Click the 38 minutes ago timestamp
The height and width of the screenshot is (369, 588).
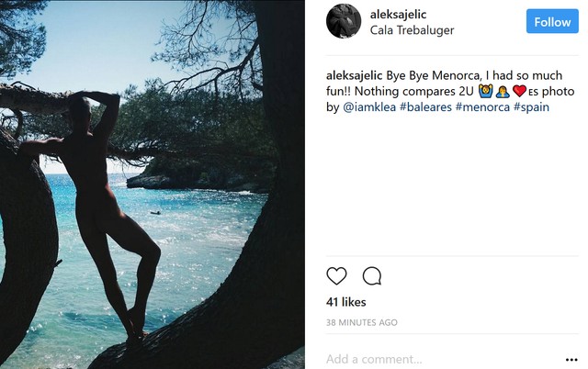[362, 322]
